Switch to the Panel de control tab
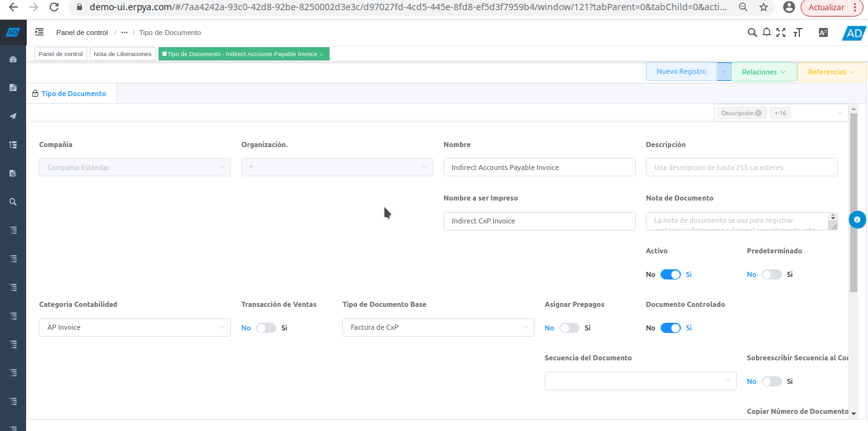868x431 pixels. (60, 54)
